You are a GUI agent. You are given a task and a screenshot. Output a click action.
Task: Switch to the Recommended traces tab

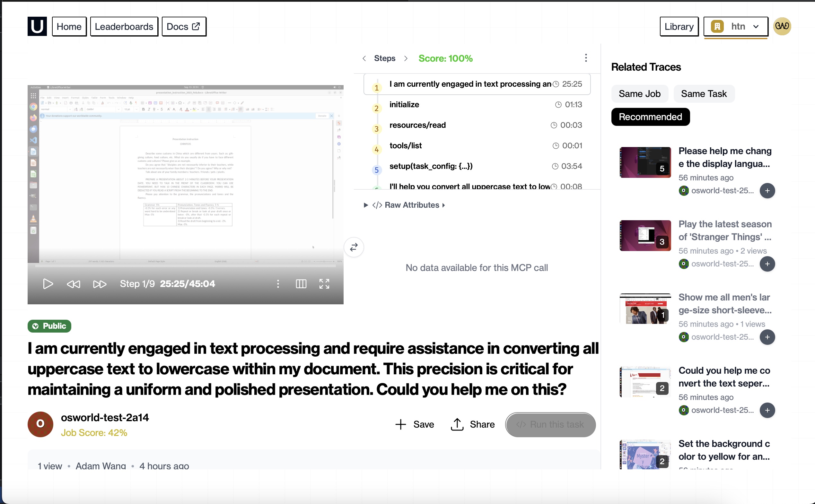[x=650, y=117]
